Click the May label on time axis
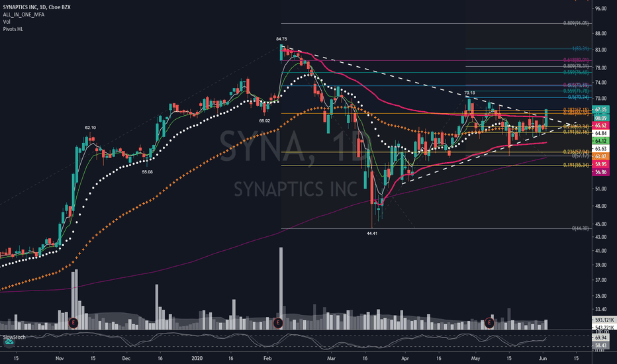The width and height of the screenshot is (617, 364). pyautogui.click(x=476, y=359)
